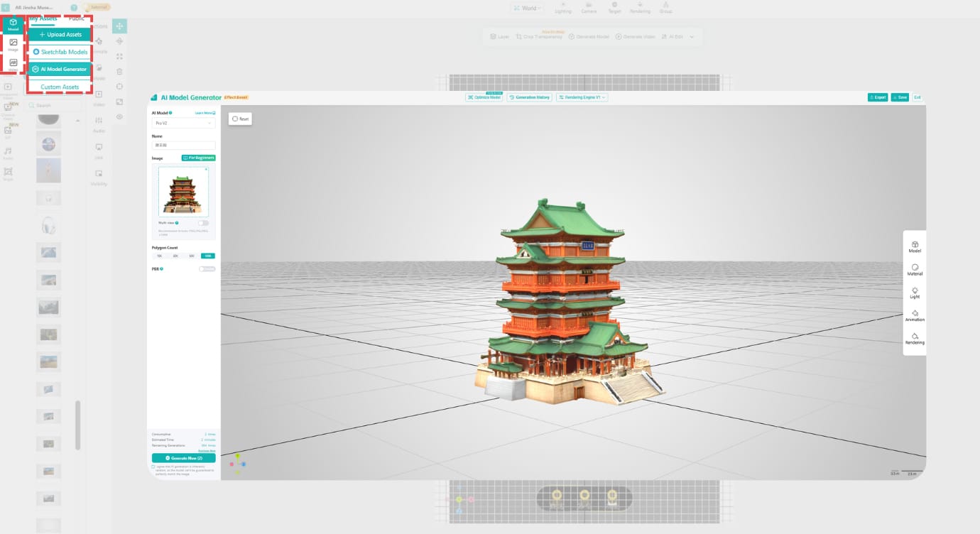Image resolution: width=980 pixels, height=534 pixels.
Task: Switch to the Public tab
Action: coord(76,18)
